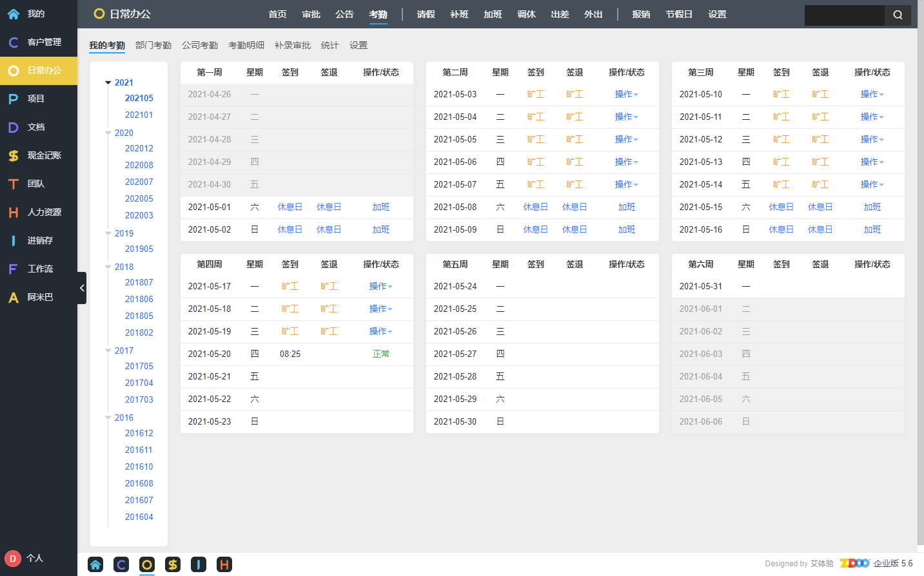Click the search input field
924x576 pixels.
[845, 15]
